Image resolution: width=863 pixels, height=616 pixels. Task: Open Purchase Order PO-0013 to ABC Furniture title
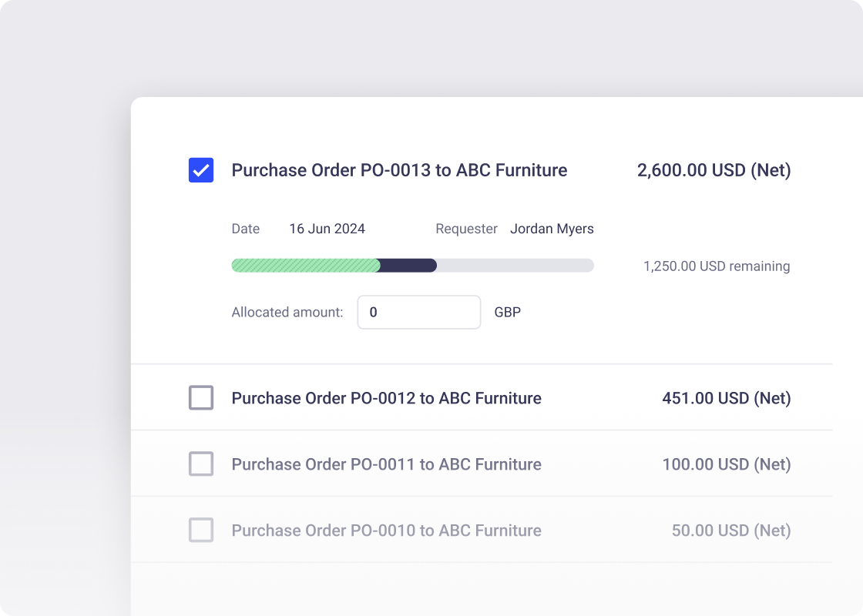pyautogui.click(x=399, y=170)
